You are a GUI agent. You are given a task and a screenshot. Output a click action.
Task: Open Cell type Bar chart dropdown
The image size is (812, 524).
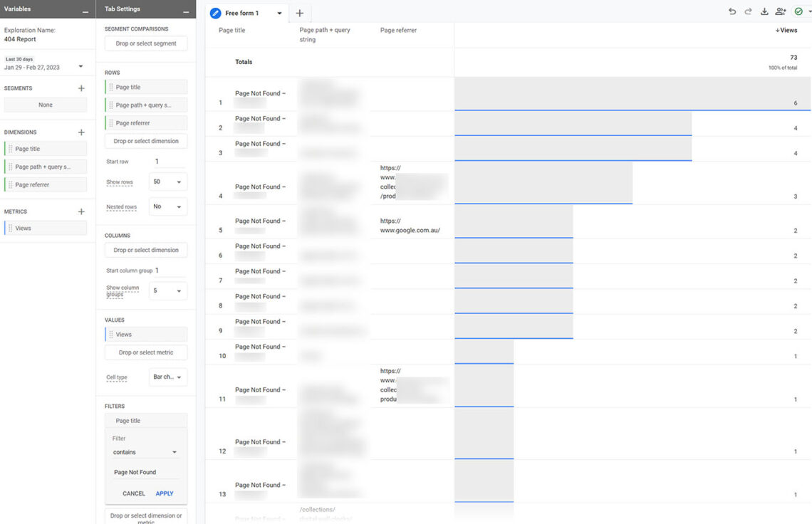pos(168,377)
